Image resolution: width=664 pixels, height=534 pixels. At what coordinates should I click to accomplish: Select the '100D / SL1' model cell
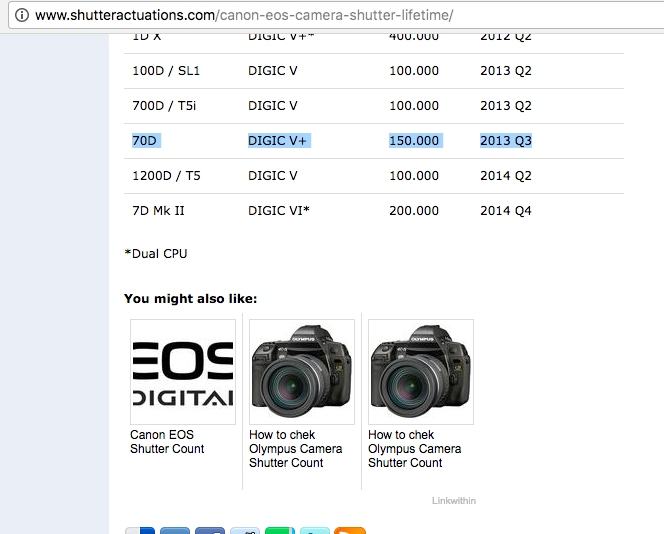tap(166, 71)
